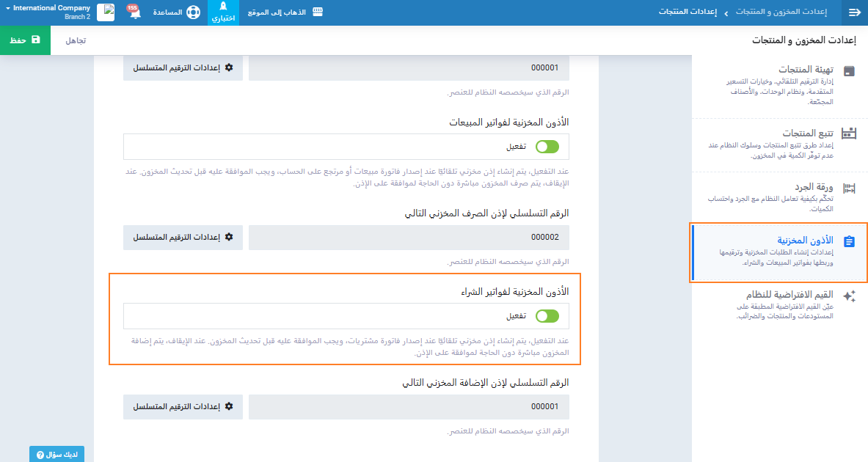
Task: Click the 000001 addition permit number field
Action: point(409,407)
